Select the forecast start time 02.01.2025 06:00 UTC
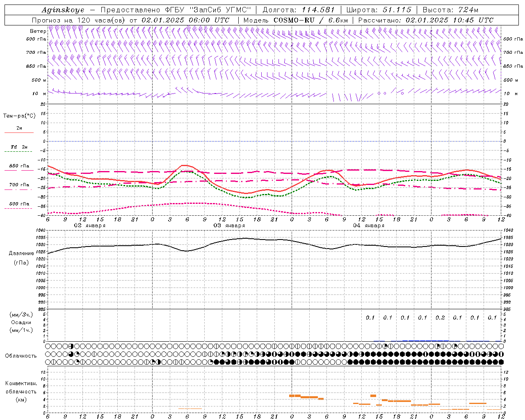 coord(185,20)
